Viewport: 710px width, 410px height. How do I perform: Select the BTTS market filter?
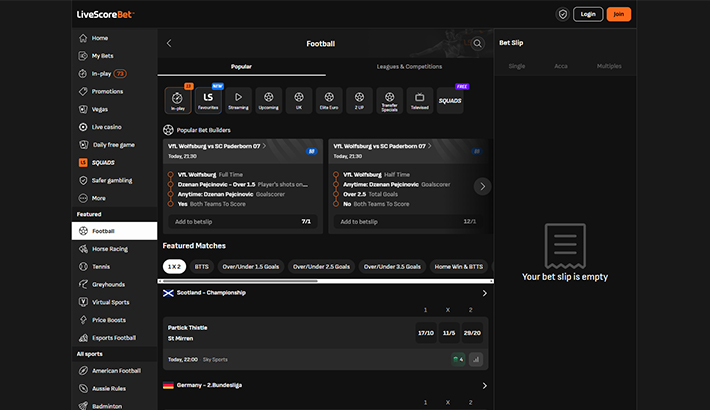[201, 266]
